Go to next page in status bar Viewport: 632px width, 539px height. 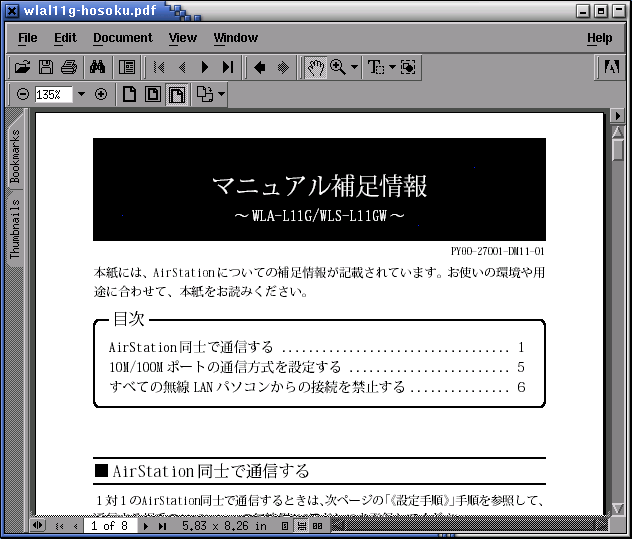146,526
